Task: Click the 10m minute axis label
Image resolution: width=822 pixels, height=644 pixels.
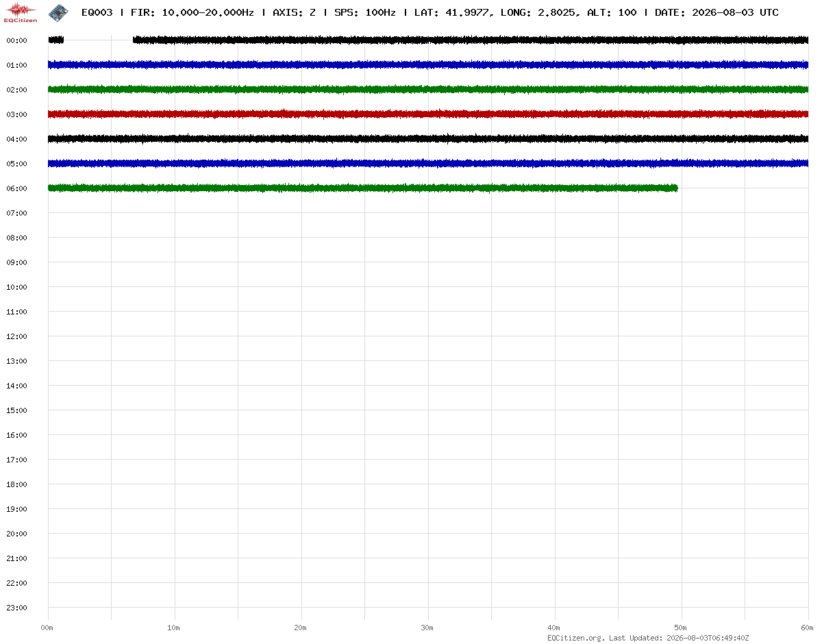Action: (174, 628)
